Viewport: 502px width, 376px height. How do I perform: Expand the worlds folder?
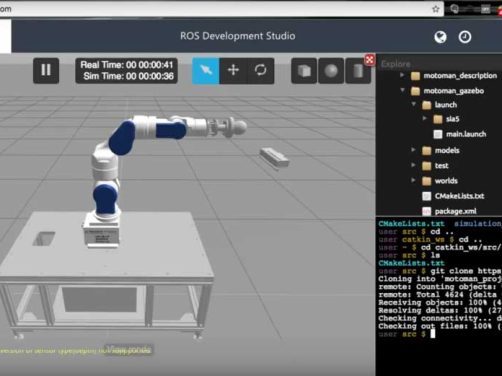413,180
